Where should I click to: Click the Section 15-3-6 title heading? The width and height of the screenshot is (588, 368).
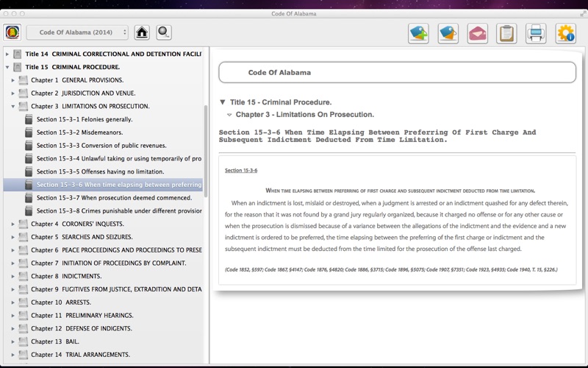(378, 136)
